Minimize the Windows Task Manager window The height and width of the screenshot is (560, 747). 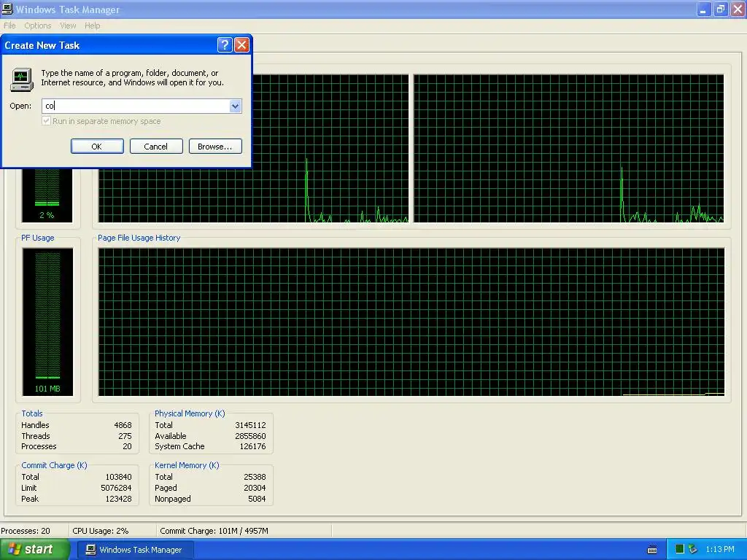coord(704,9)
